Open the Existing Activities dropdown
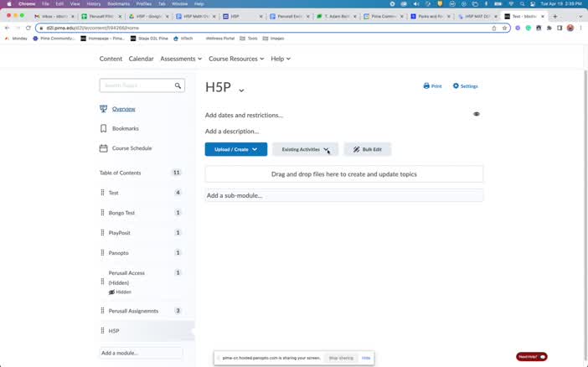This screenshot has width=588, height=367. (x=305, y=149)
